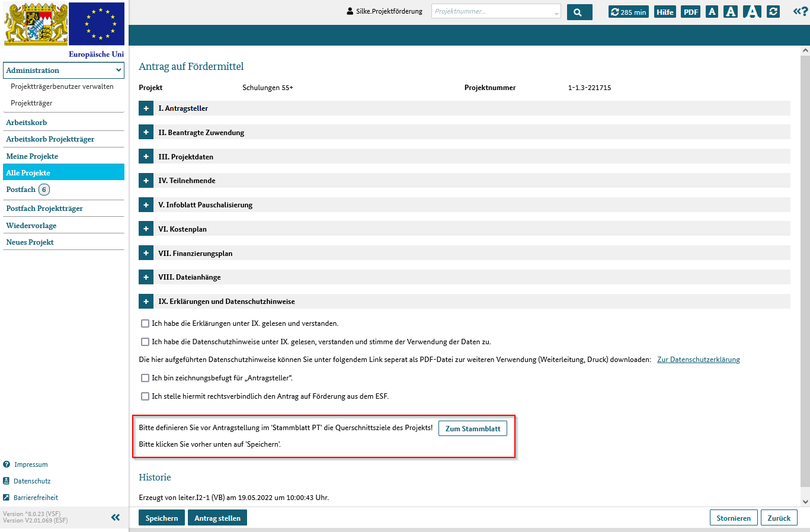Viewport: 810px width, 532px height.
Task: Expand section I. Antragsteller
Action: coord(146,108)
